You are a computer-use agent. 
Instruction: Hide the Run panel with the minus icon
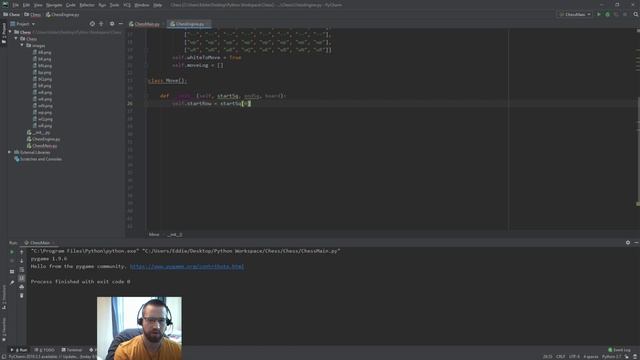coord(636,242)
